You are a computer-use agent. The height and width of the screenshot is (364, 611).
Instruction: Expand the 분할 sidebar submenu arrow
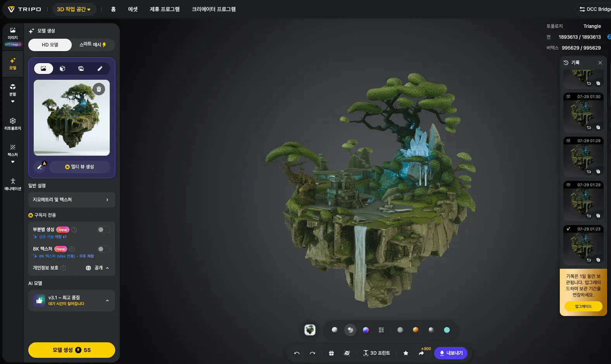13,101
